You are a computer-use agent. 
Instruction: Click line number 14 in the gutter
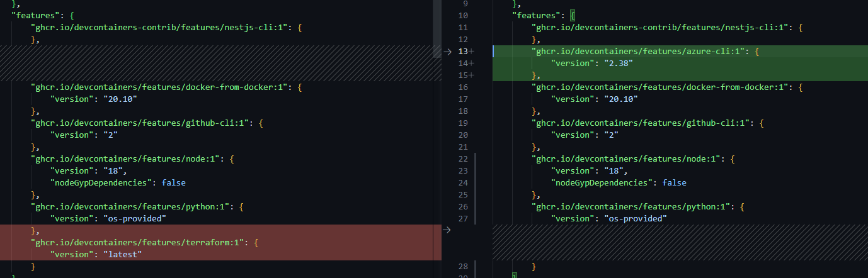463,64
